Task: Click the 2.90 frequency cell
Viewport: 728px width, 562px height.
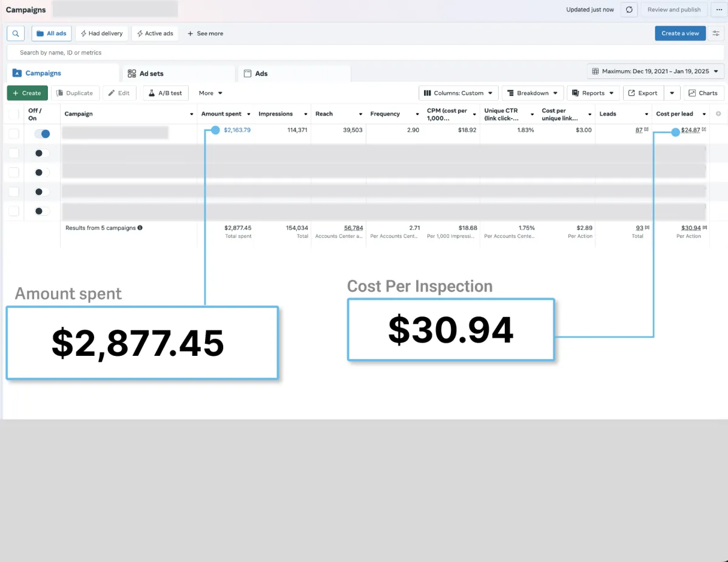Action: [413, 130]
